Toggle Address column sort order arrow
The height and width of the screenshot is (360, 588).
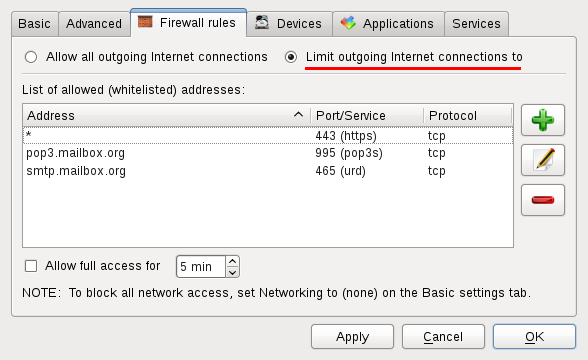click(x=298, y=115)
